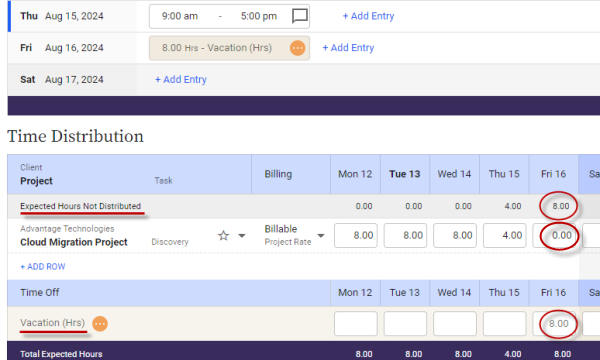
Task: Click orange options icon beside Vacation (Hrs) row
Action: coord(100,324)
